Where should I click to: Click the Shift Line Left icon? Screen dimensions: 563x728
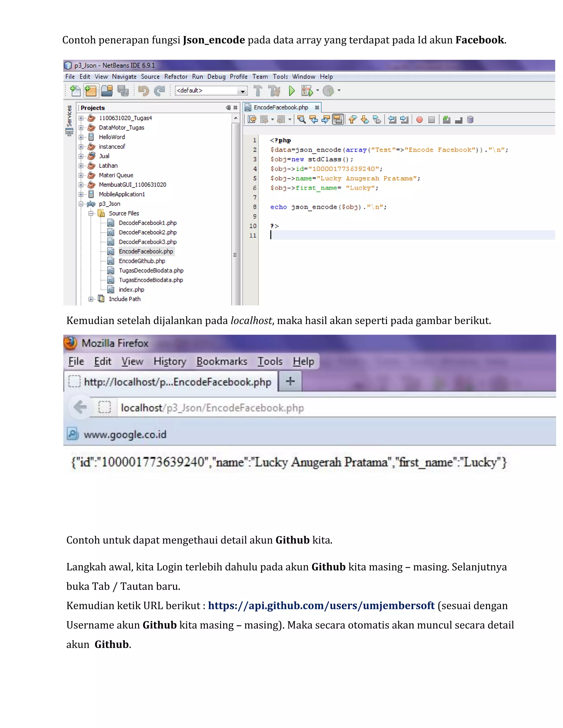click(x=392, y=119)
